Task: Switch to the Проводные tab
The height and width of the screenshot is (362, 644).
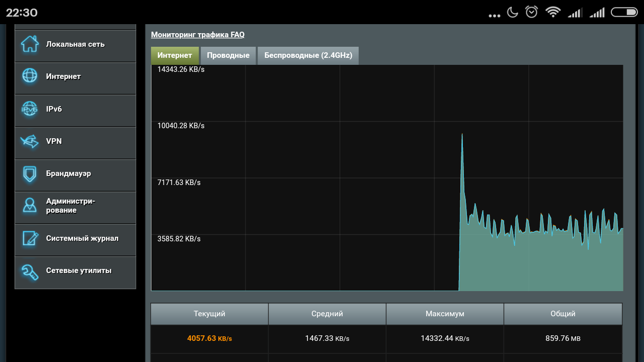Action: (x=228, y=55)
